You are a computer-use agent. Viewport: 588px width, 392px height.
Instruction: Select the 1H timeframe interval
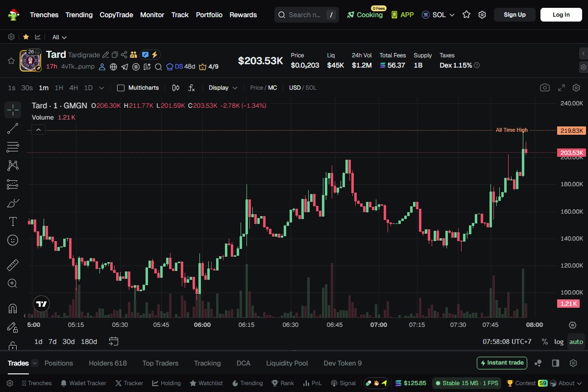click(59, 88)
